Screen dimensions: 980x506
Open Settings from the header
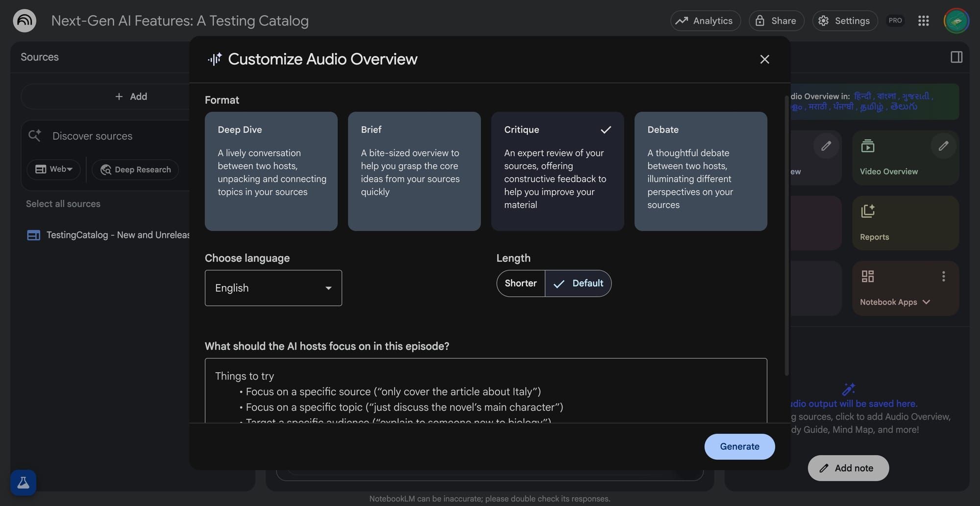coord(845,21)
